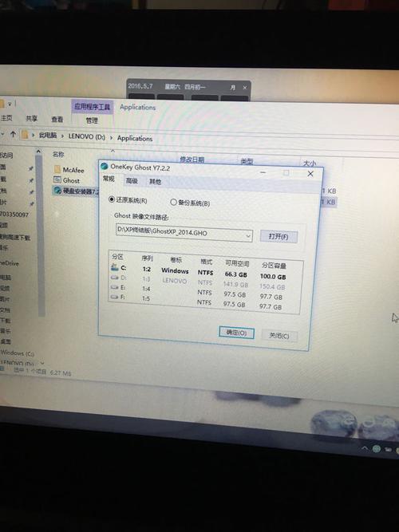Switch to the 其他 tab in OneKey Ghost
Screen dimensions: 399x532
click(x=155, y=182)
